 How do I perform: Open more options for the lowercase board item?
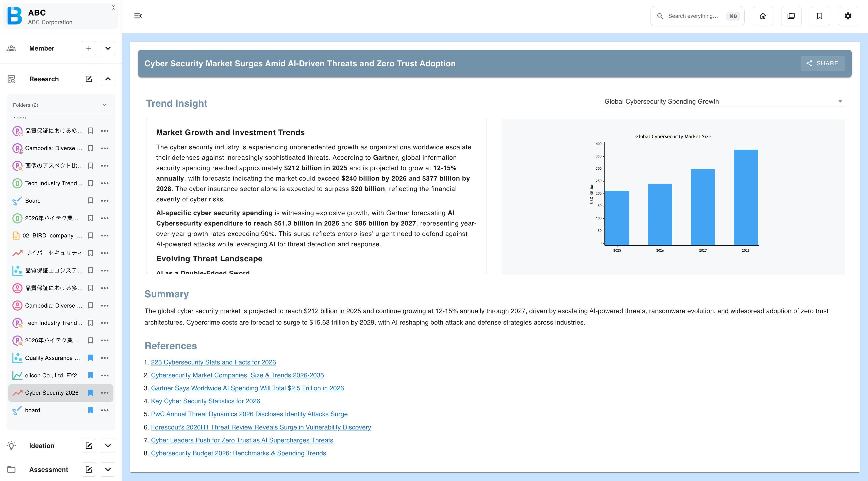pyautogui.click(x=105, y=410)
